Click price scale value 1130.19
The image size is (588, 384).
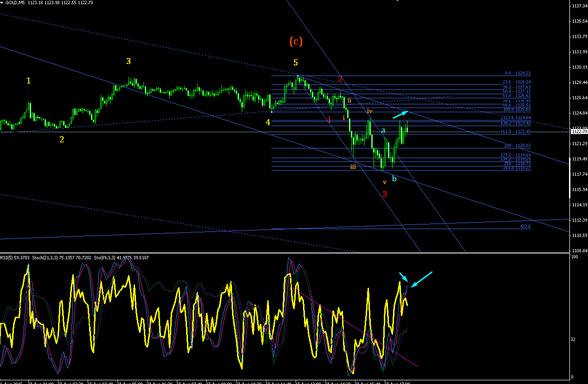[580, 67]
